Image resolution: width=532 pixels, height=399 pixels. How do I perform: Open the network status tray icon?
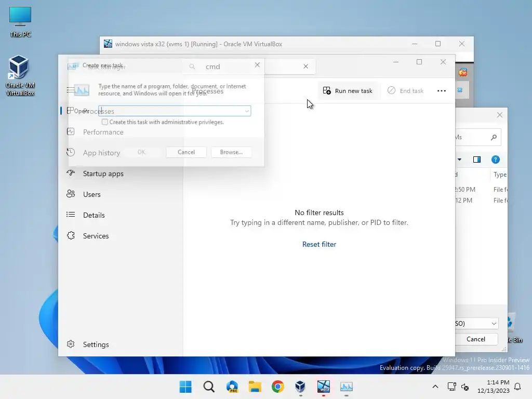(x=451, y=387)
